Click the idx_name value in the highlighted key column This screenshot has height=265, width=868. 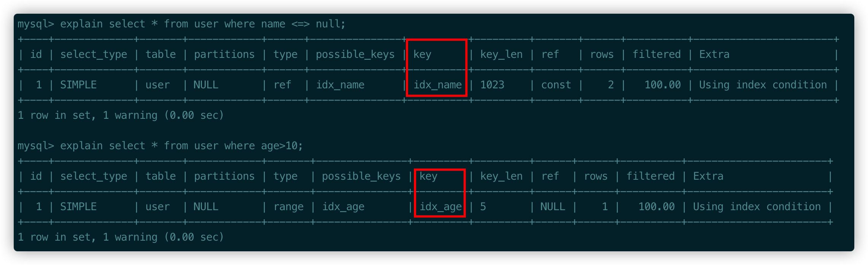(437, 85)
